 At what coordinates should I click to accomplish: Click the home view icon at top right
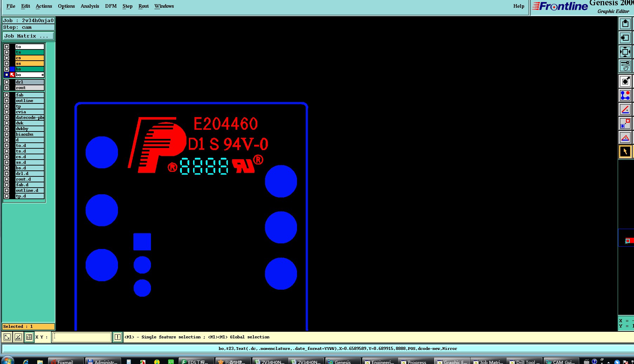(x=625, y=24)
